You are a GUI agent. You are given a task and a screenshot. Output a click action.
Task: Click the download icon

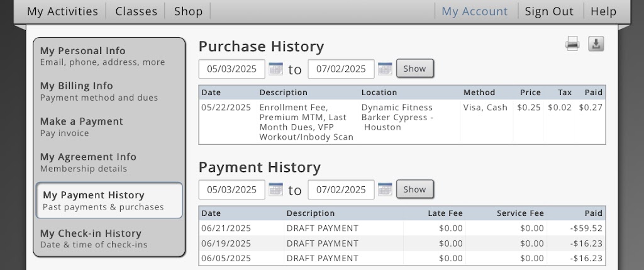click(596, 44)
